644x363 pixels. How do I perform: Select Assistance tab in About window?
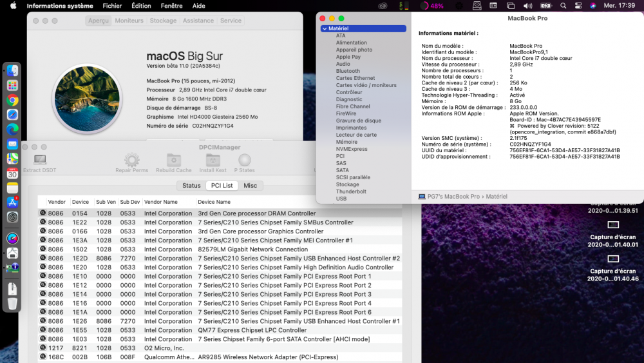[198, 21]
